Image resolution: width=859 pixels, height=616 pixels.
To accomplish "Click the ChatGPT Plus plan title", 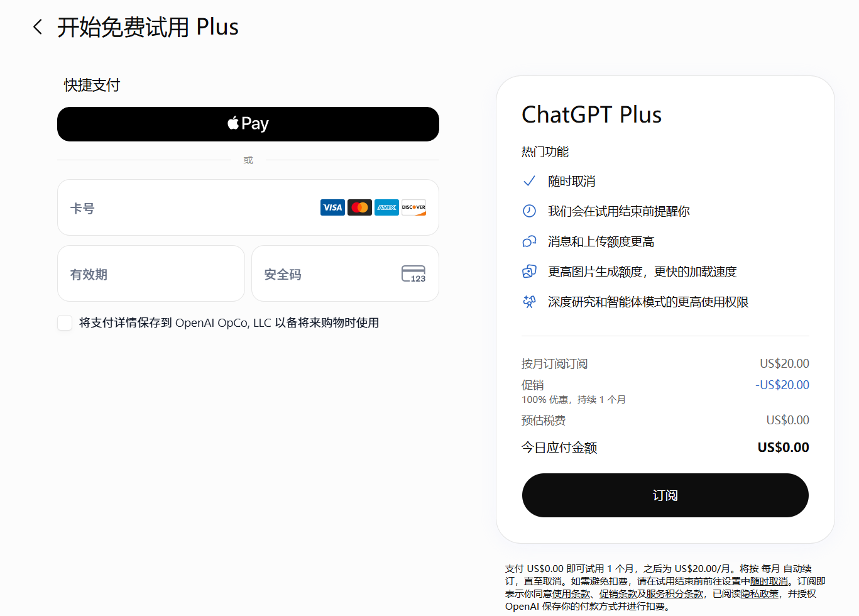I will click(x=592, y=114).
